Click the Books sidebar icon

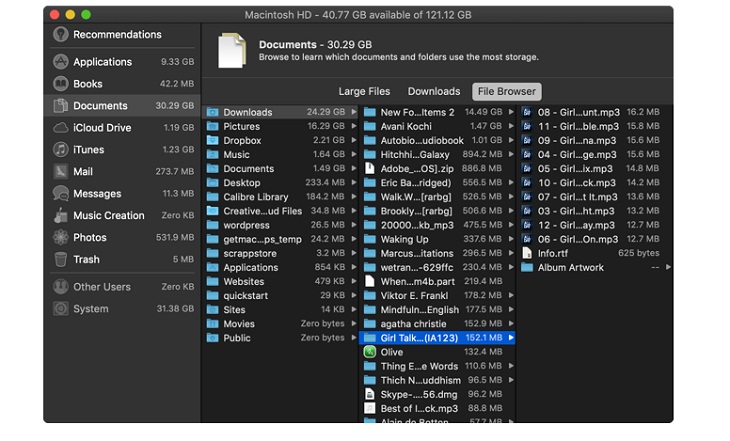coord(61,84)
